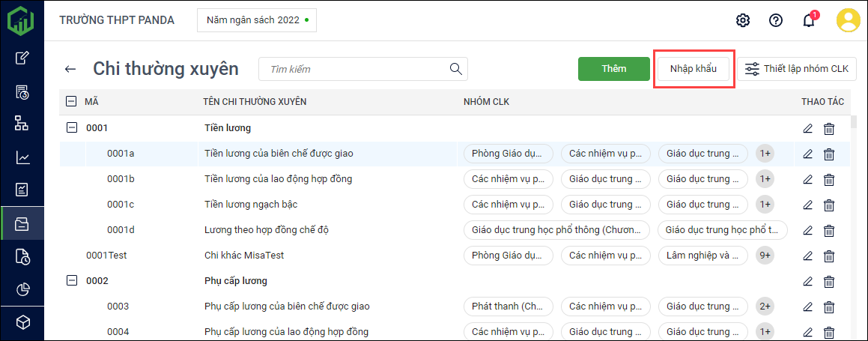Open the organization tree sidebar icon
The image size is (868, 341).
pos(22,124)
